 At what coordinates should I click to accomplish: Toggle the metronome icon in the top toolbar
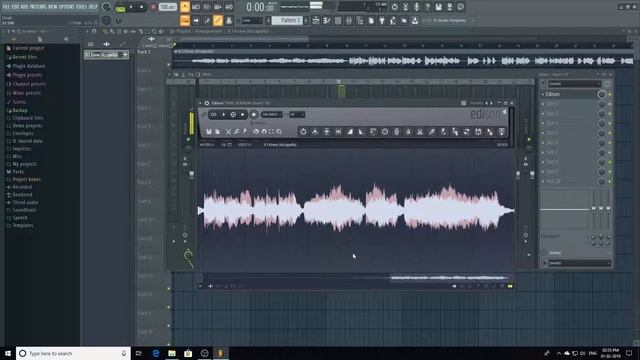tap(185, 7)
